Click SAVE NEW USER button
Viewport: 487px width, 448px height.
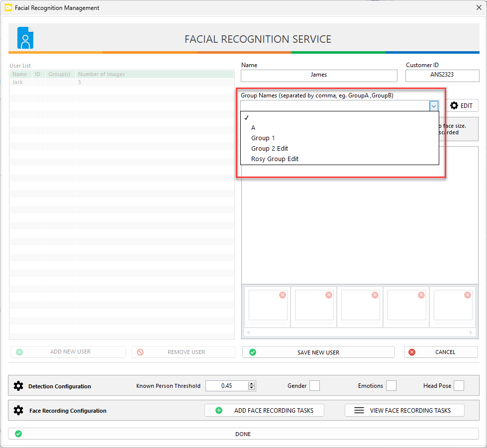pos(318,352)
